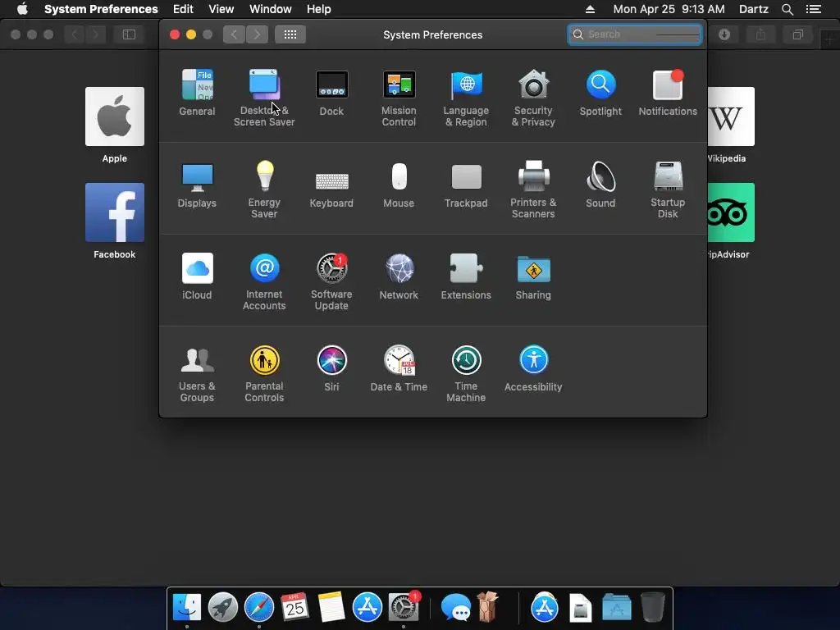Open Launchpad from the Dock

click(223, 607)
